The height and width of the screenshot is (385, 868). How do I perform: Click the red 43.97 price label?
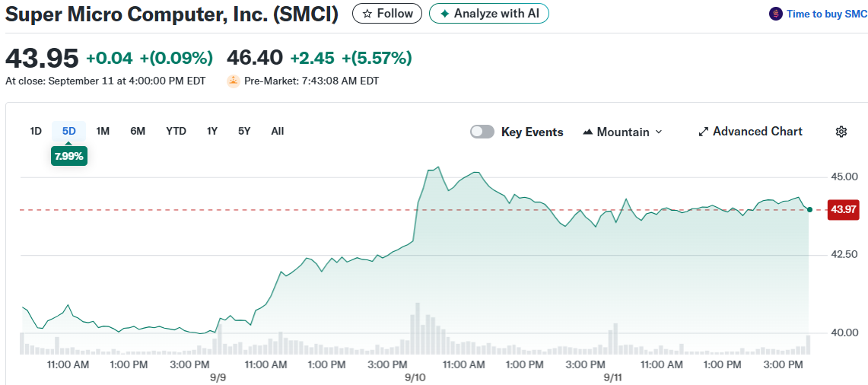click(x=843, y=209)
